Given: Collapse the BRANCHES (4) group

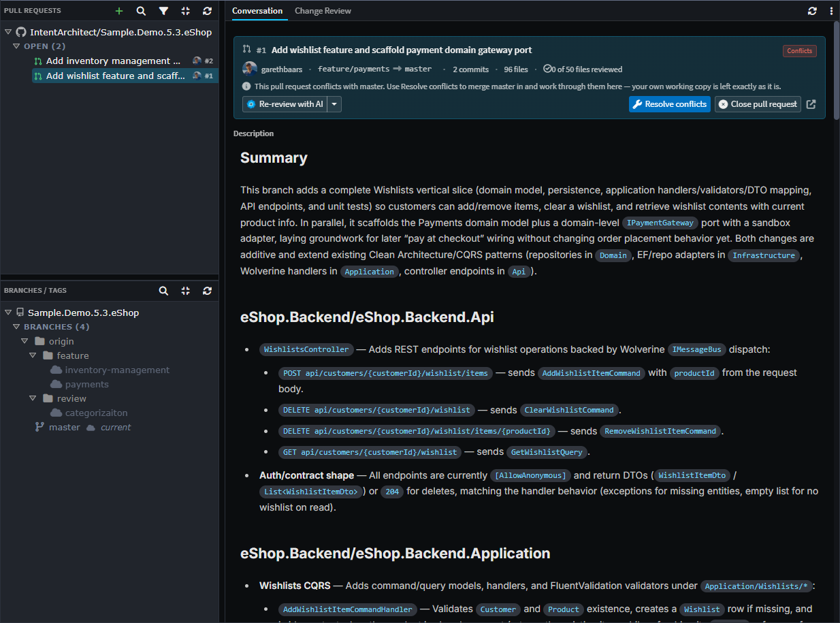Looking at the screenshot, I should pyautogui.click(x=16, y=327).
